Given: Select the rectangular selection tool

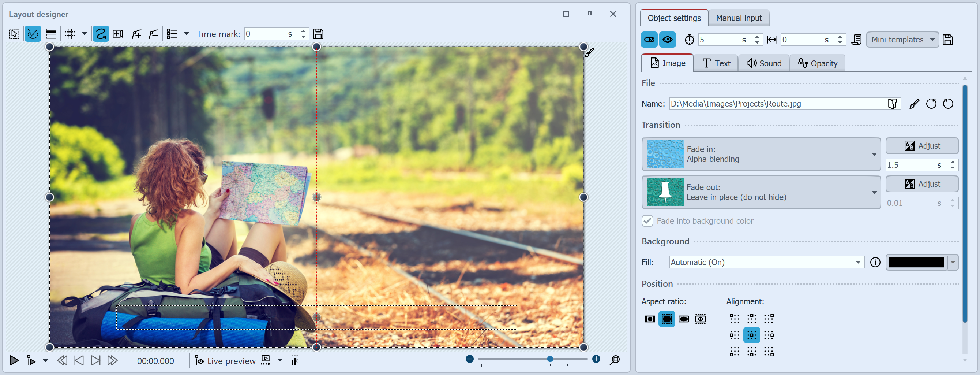Looking at the screenshot, I should (13, 33).
